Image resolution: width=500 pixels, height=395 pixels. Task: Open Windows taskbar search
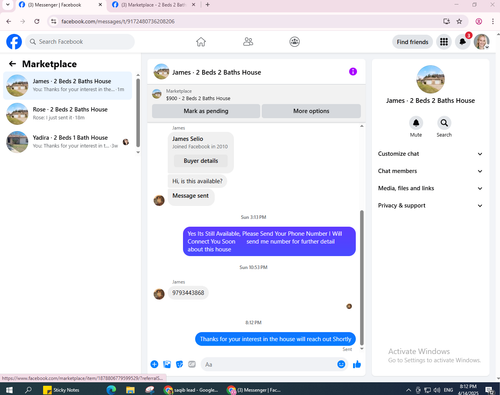(28, 390)
